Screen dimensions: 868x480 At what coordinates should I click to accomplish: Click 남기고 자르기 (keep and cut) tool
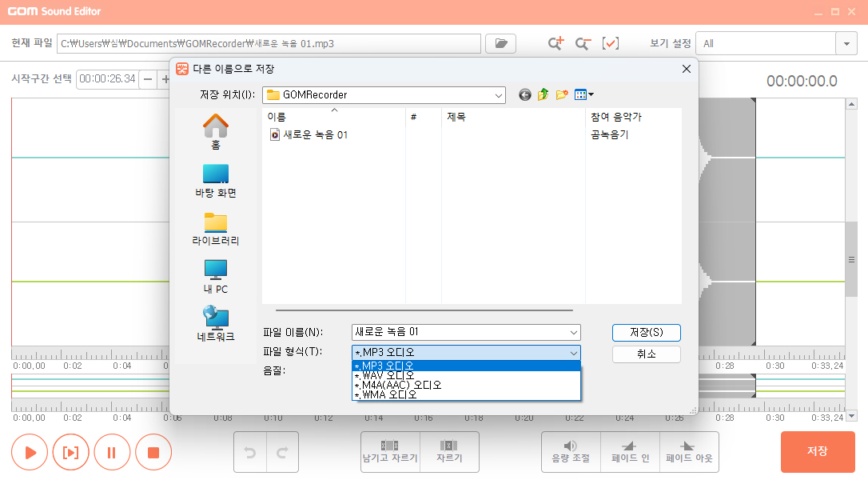pos(390,452)
